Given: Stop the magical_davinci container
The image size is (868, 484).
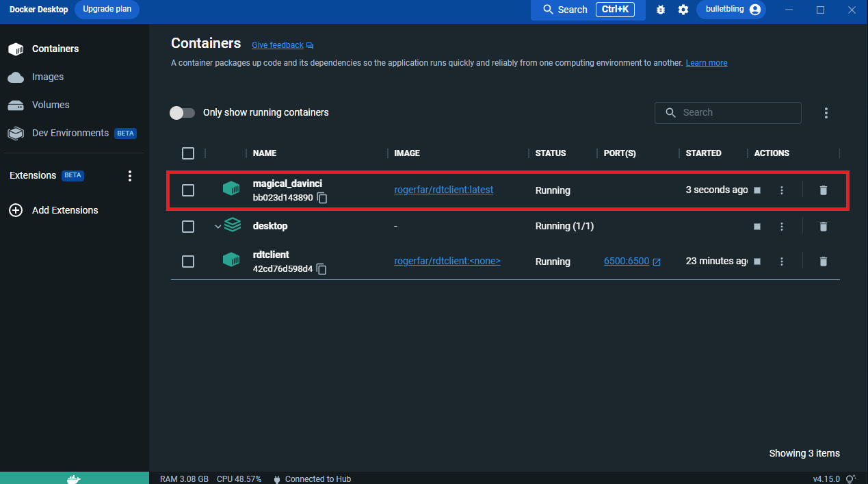Looking at the screenshot, I should 757,190.
